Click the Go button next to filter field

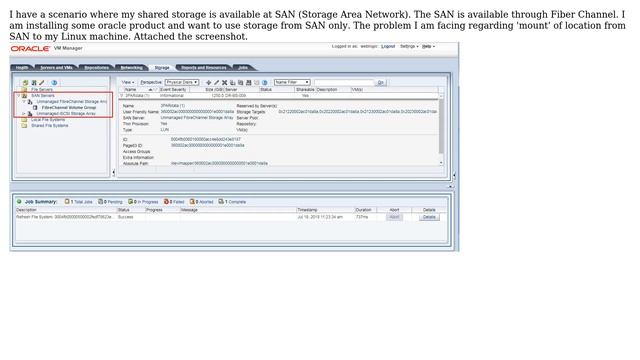381,82
